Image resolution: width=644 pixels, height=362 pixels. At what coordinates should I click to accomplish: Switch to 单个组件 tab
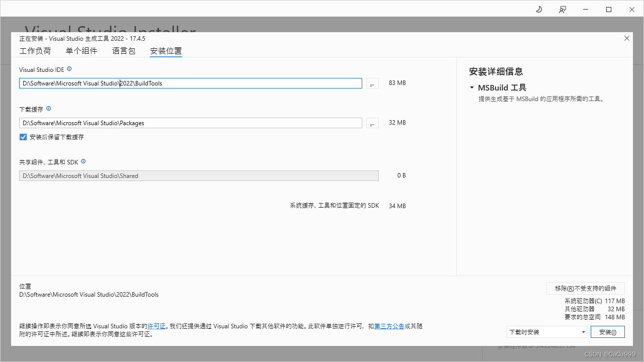82,51
